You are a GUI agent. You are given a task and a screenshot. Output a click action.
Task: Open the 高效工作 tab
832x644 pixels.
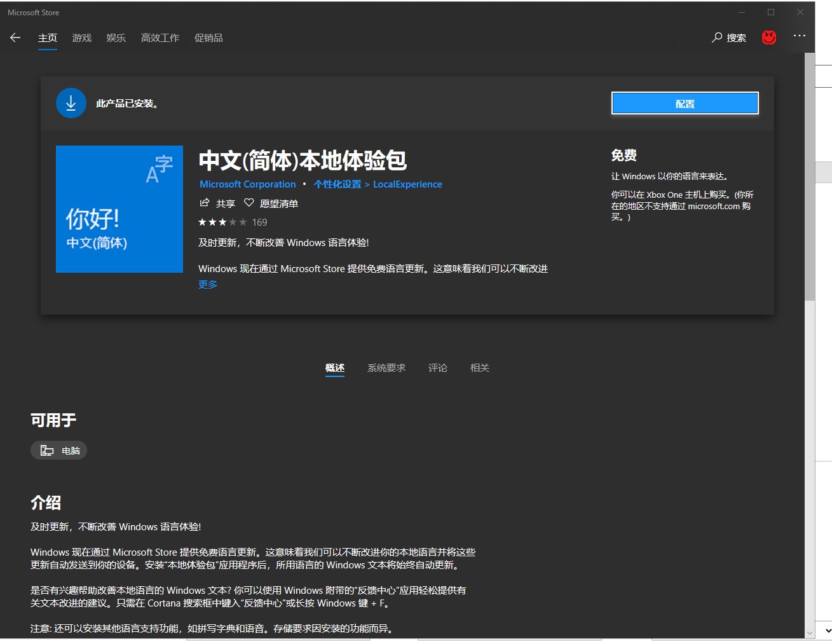(x=160, y=38)
